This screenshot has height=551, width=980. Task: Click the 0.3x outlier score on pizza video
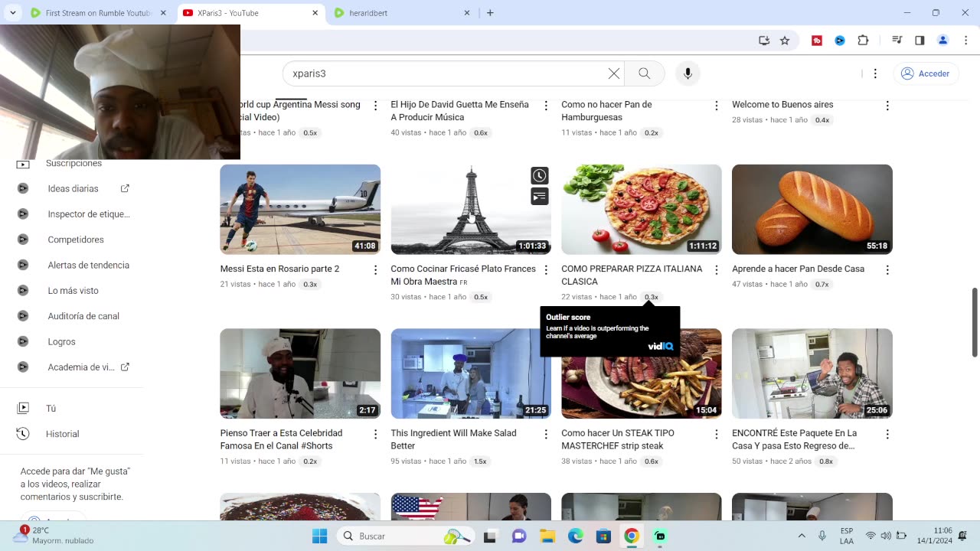tap(651, 297)
